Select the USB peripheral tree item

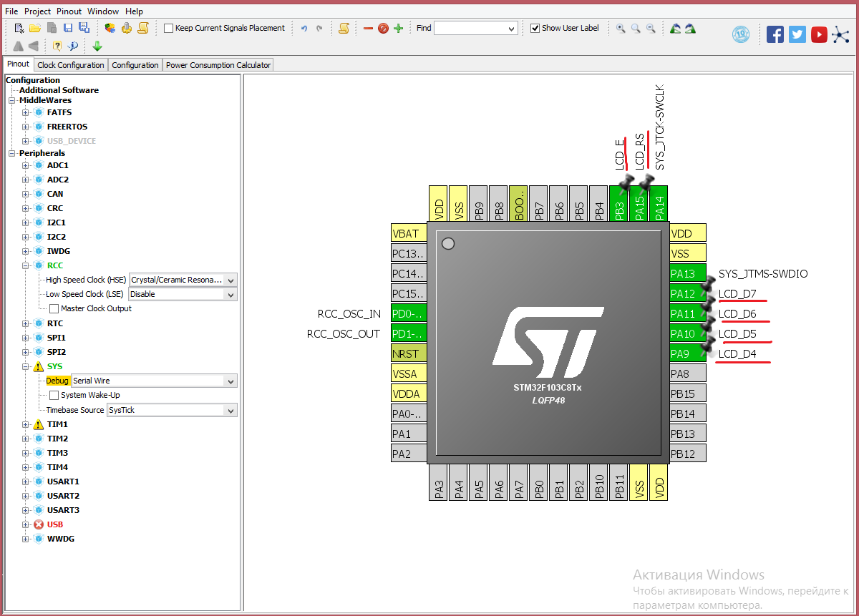(55, 524)
